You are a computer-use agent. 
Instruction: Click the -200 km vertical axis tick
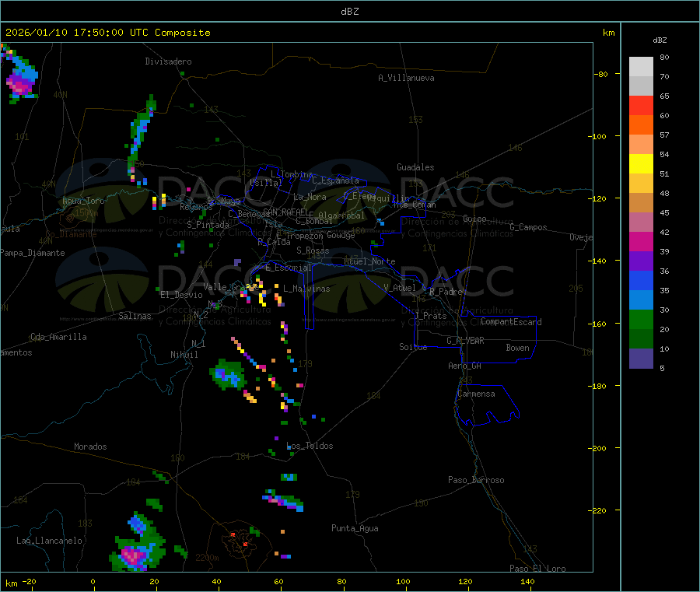click(x=599, y=448)
